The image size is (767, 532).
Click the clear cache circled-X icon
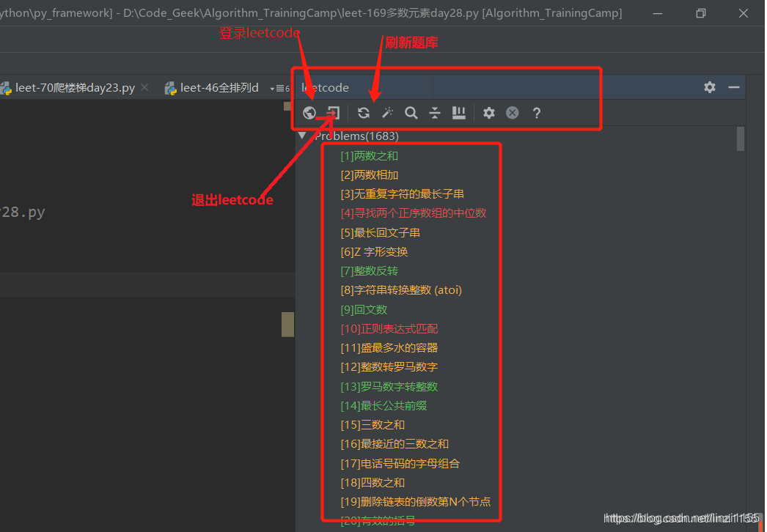pyautogui.click(x=511, y=113)
